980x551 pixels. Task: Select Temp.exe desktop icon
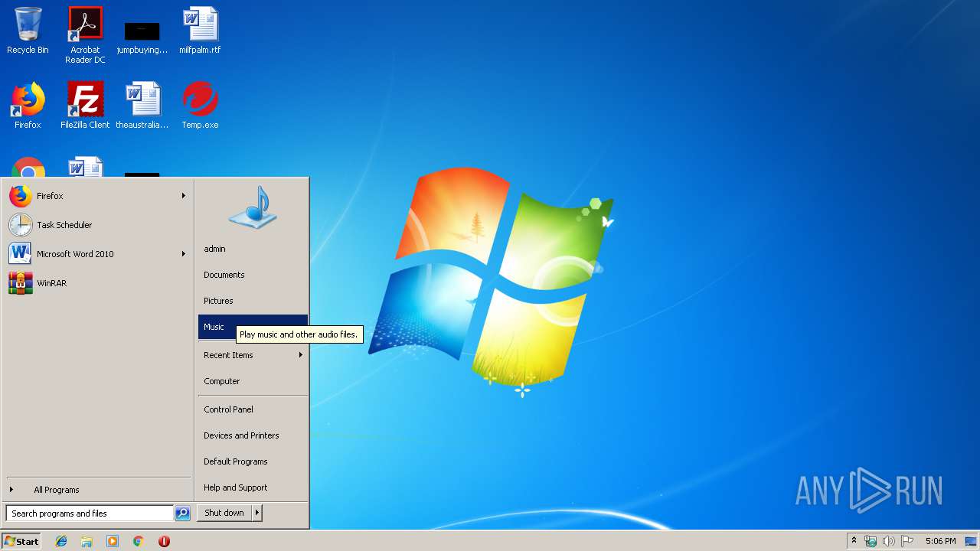click(200, 106)
